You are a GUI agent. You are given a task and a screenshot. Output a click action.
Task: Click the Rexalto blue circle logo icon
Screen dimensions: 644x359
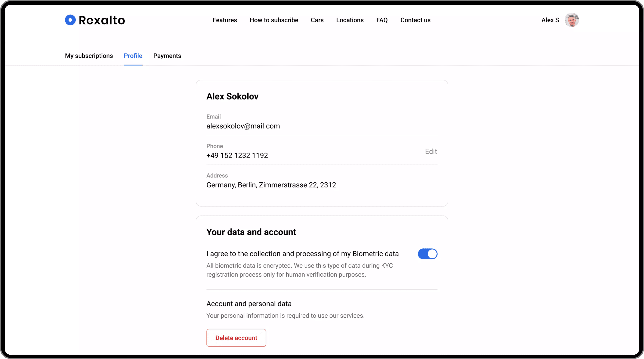pos(70,20)
